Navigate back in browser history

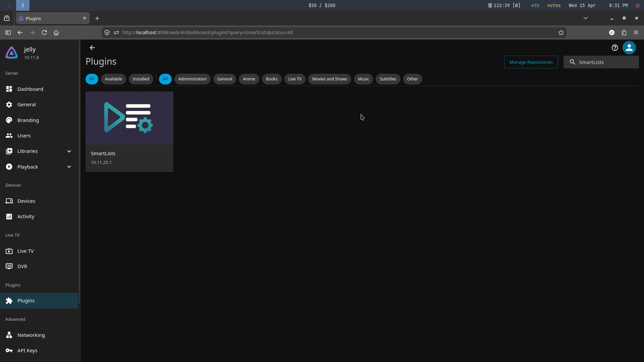20,33
